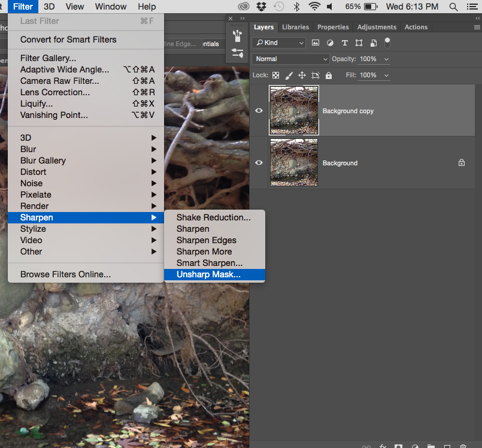Screen dimensions: 482x448
Task: Lock artboard nesting icon
Action: click(316, 75)
